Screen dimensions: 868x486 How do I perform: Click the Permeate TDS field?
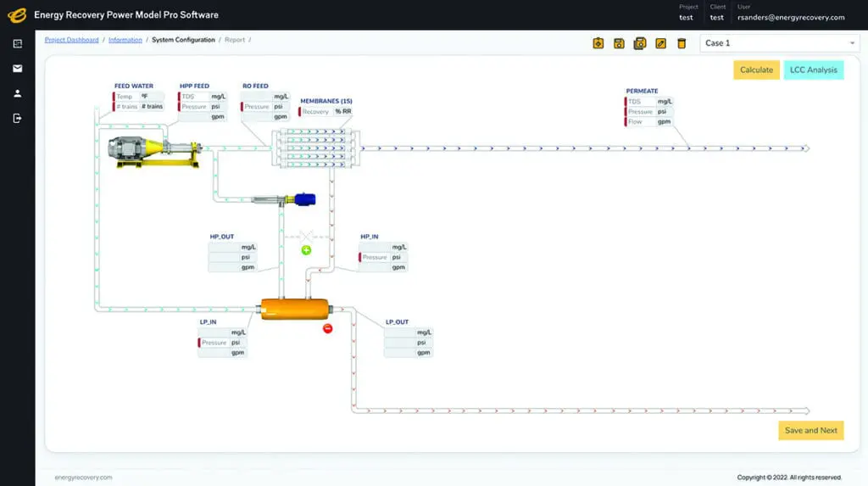[x=648, y=102]
